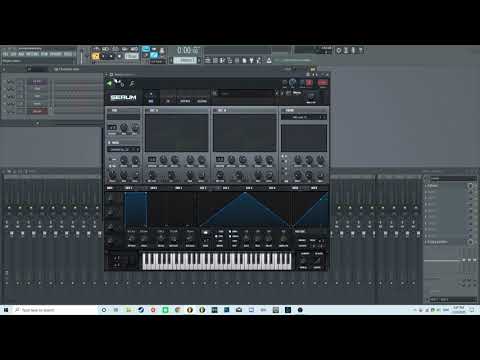Viewport: 480px width, 360px height.
Task: Toggle the orange Pat/Song mode button
Action: [96, 56]
